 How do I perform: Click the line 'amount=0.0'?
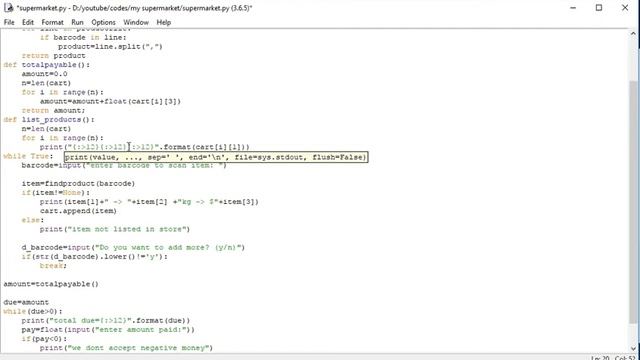click(44, 74)
